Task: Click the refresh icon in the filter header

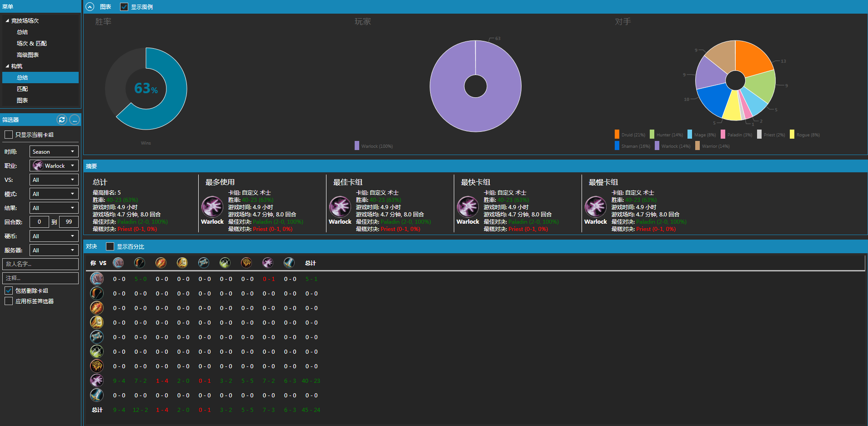Action: tap(62, 120)
